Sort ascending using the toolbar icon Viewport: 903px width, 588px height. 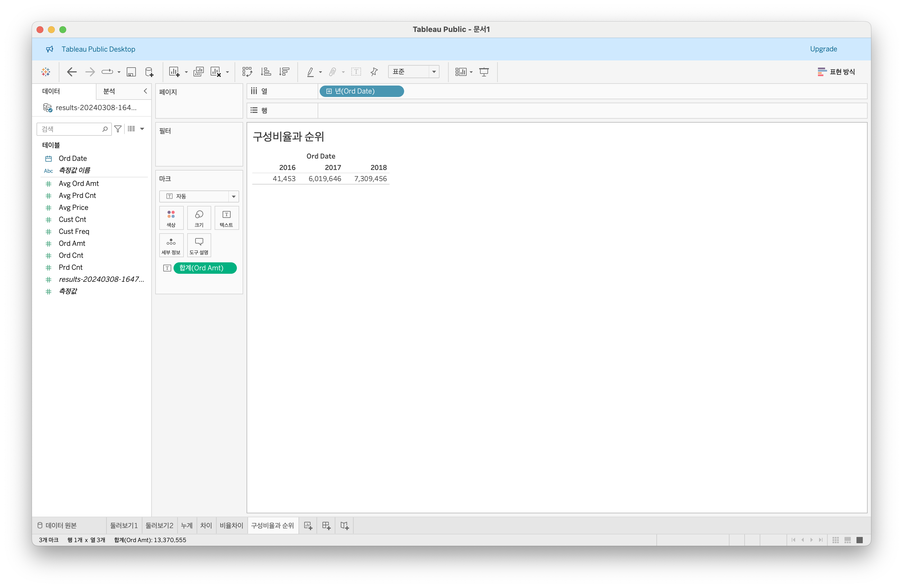click(266, 72)
